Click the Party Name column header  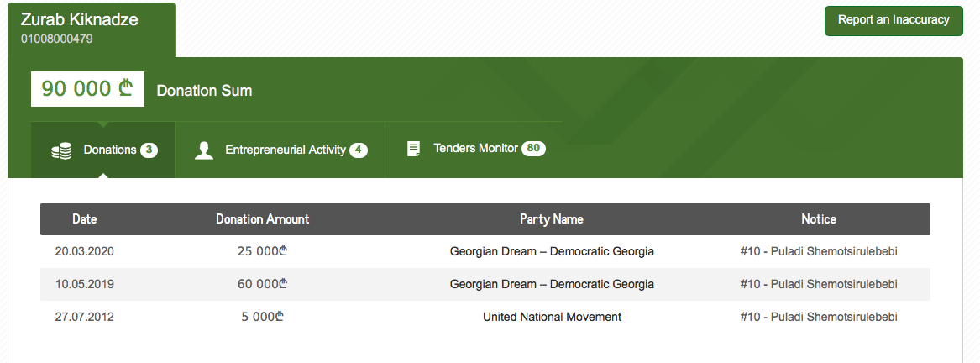point(551,219)
